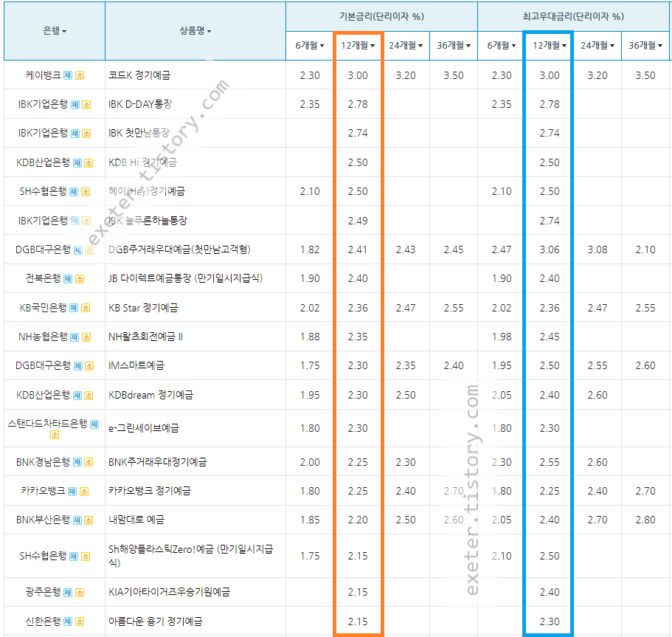
Task: Click the 2.78 base rate in IBK D-DAY통장 row
Action: tap(358, 104)
